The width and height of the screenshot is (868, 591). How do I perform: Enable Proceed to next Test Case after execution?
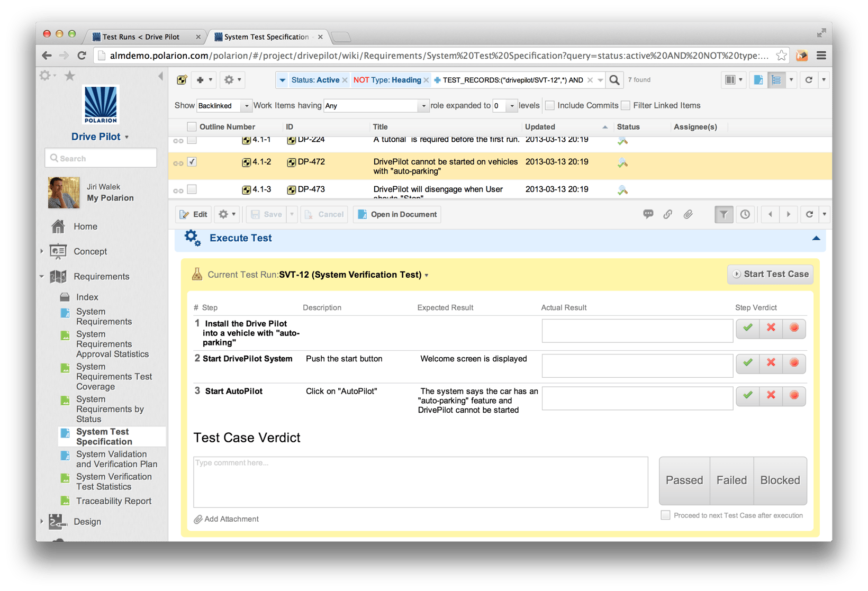pyautogui.click(x=665, y=515)
